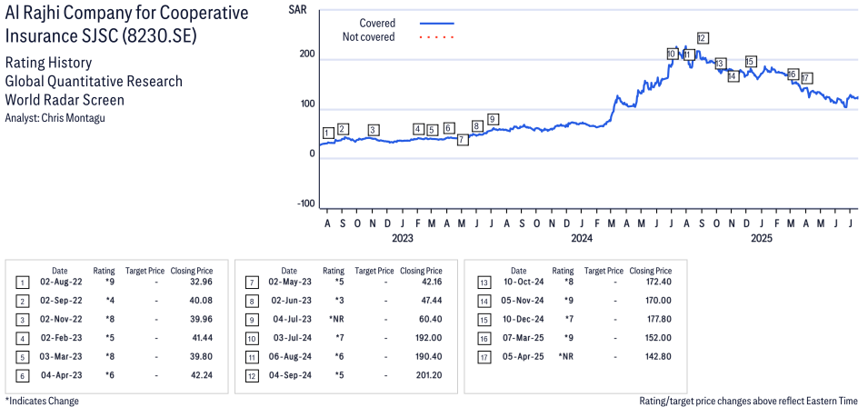This screenshot has width=868, height=407.
Task: Click the closing price '192.00'
Action: [x=429, y=338]
